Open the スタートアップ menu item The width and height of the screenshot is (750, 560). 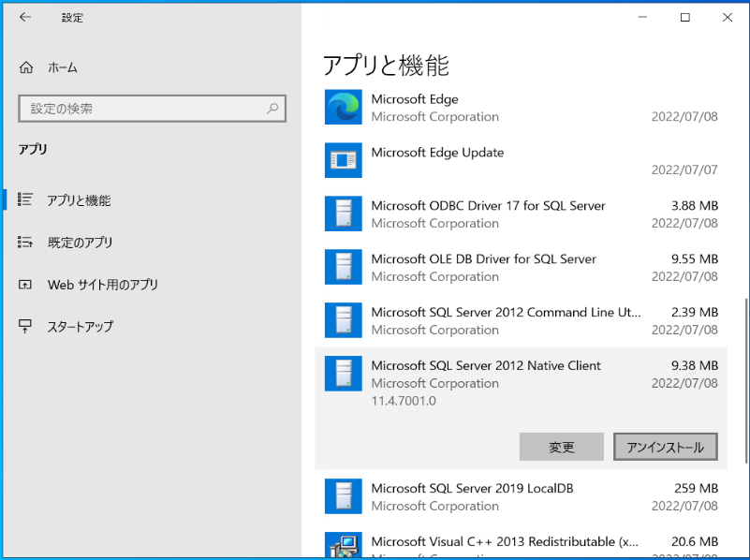click(152, 327)
